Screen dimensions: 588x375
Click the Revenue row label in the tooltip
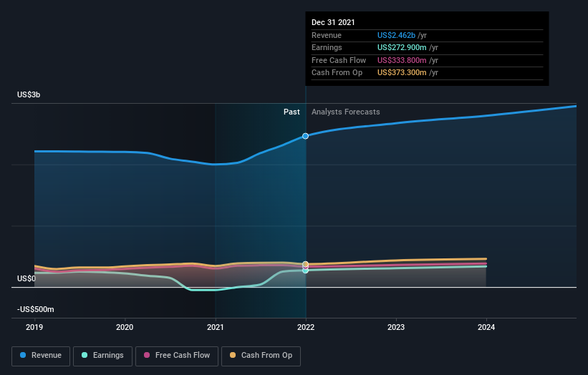pos(327,35)
